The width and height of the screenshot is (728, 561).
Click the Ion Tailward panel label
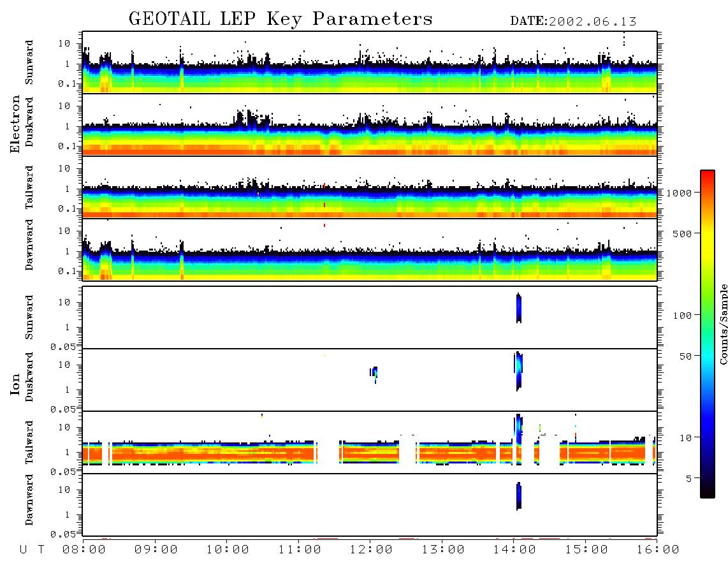29,442
